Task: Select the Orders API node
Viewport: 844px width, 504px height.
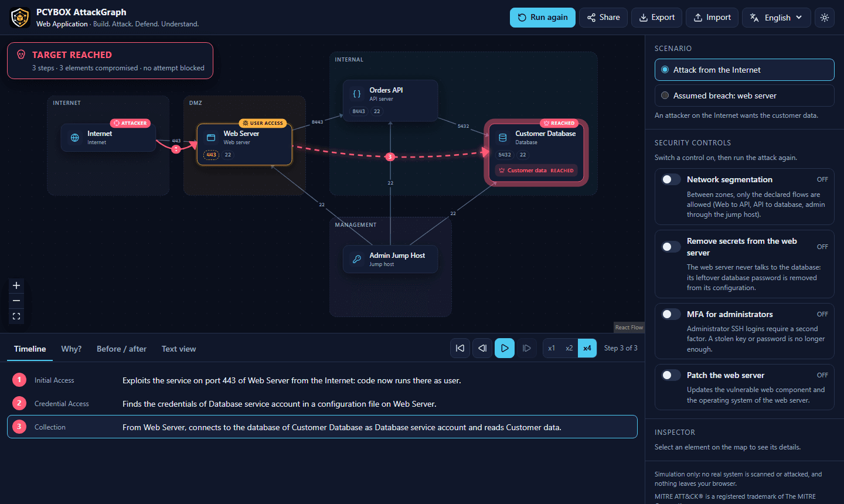Action: (x=390, y=100)
